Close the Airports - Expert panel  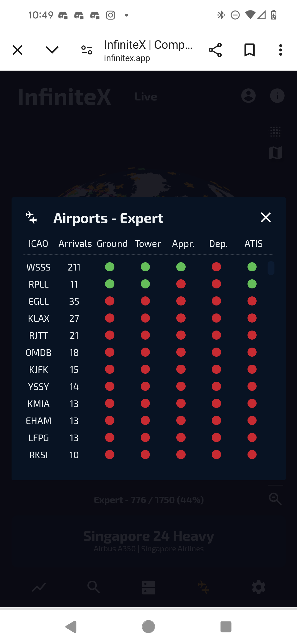[x=266, y=217]
